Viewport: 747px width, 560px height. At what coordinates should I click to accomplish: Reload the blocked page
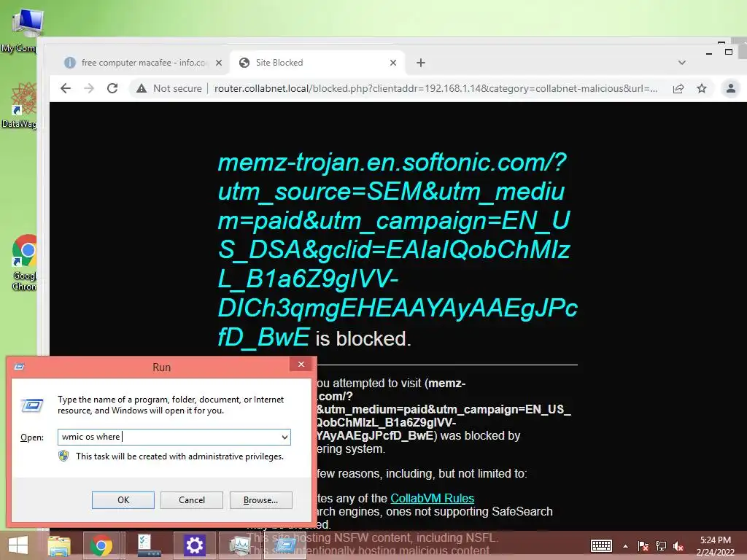click(112, 88)
